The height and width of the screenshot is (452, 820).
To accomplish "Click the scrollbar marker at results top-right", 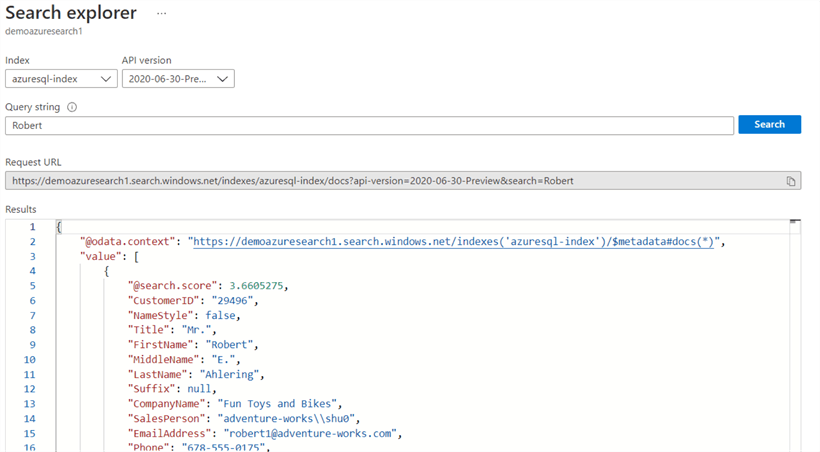I will [794, 222].
